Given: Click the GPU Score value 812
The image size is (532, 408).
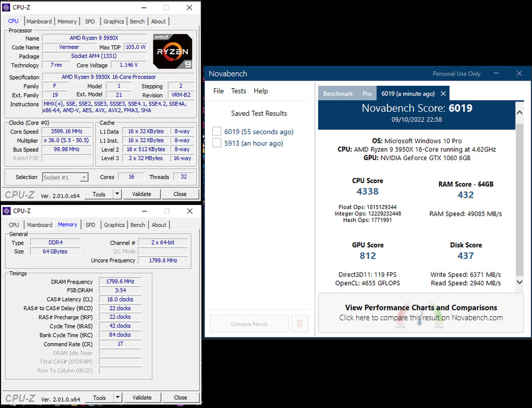Looking at the screenshot, I should tap(368, 256).
